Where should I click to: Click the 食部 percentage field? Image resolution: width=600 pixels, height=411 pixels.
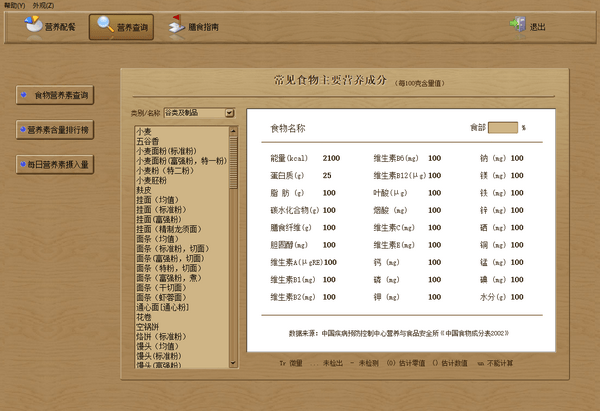click(x=502, y=128)
